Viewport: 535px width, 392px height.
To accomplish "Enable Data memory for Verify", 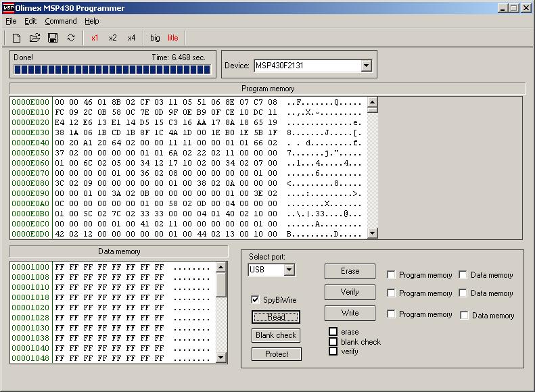I will click(463, 293).
